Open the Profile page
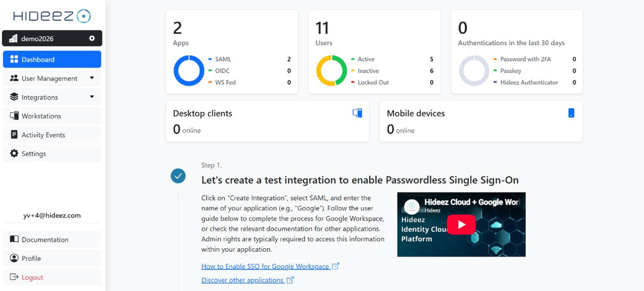The image size is (644, 291). (x=52, y=258)
